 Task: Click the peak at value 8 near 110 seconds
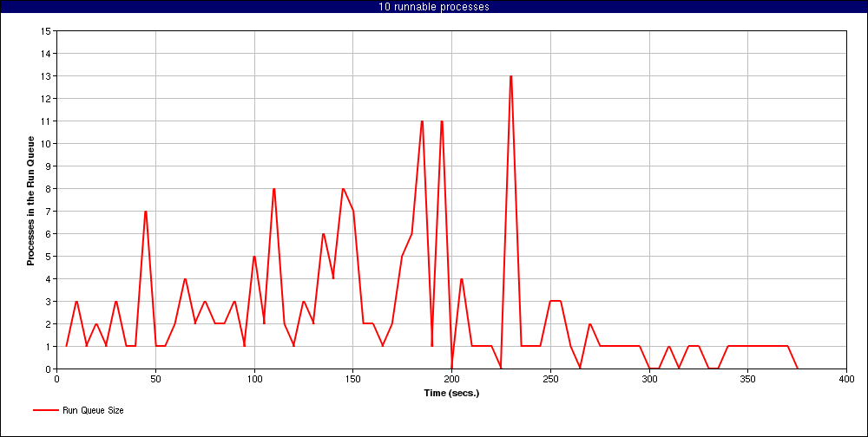(x=274, y=189)
